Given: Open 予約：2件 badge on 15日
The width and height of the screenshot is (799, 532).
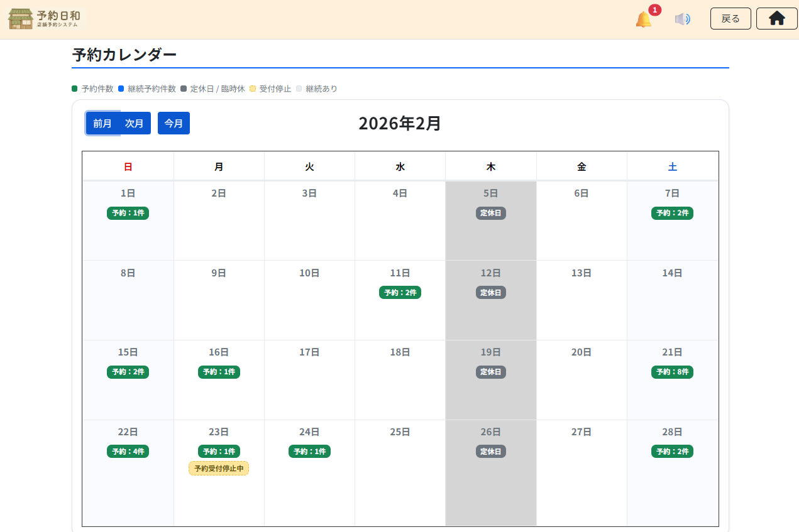Looking at the screenshot, I should [x=128, y=372].
